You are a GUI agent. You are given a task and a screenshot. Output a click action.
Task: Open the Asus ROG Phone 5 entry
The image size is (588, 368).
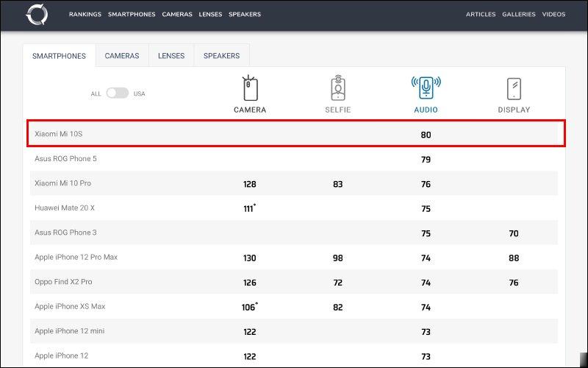(65, 158)
